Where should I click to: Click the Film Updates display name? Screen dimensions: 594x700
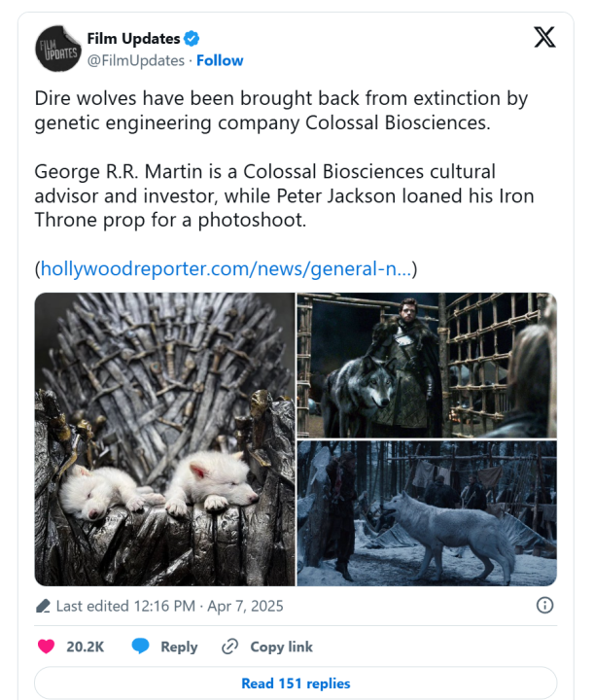point(133,39)
